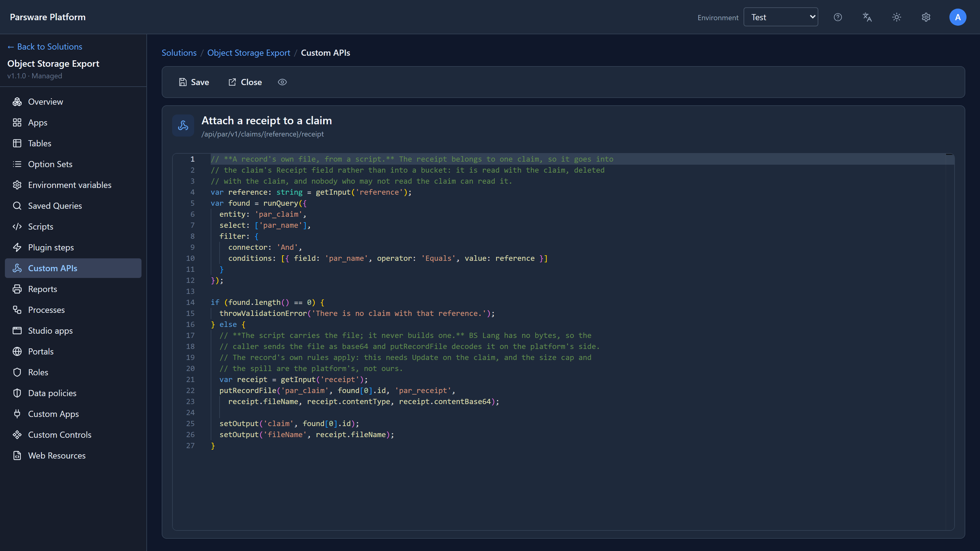Click the endpoint path /api/par/v1/claims text
This screenshot has height=551, width=980.
click(262, 134)
